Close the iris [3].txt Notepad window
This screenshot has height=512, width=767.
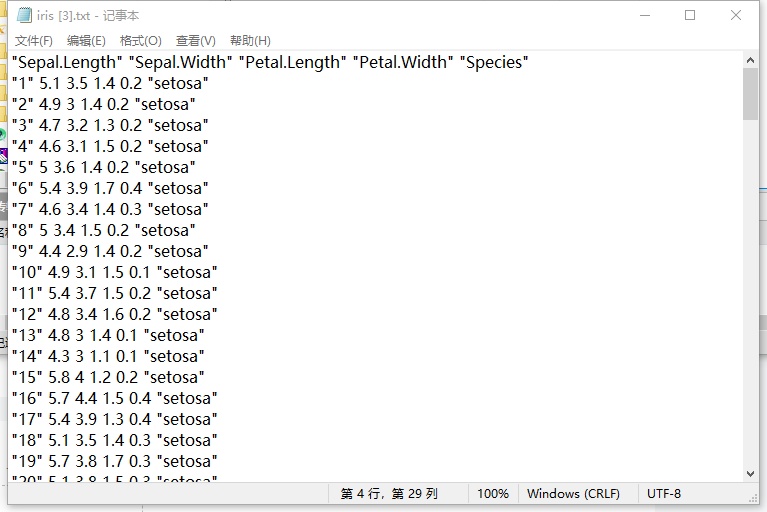736,15
